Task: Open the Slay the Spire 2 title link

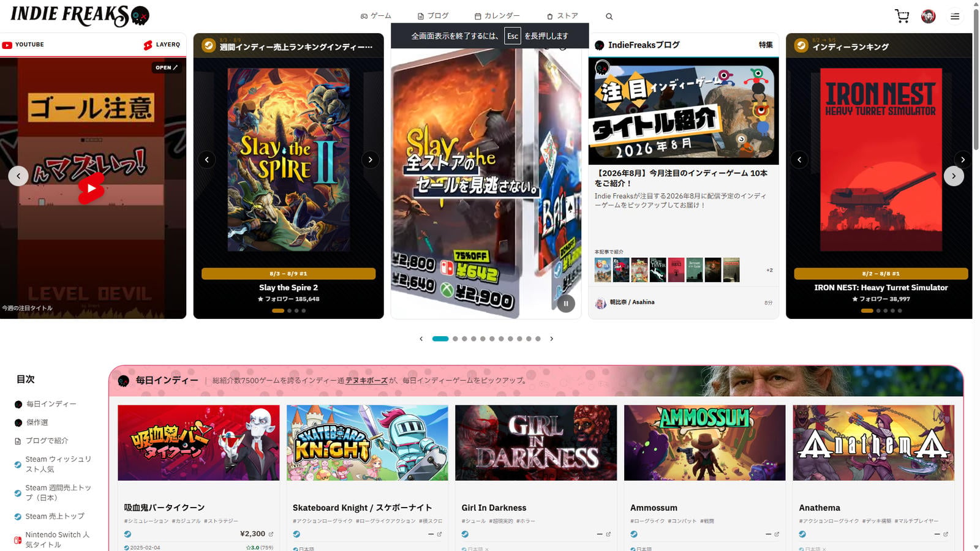Action: click(288, 288)
